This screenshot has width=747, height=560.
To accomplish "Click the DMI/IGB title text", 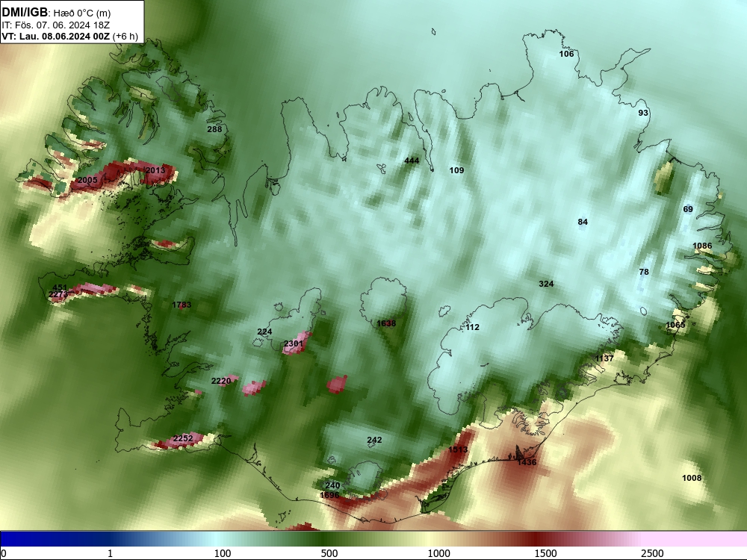I will tap(25, 13).
